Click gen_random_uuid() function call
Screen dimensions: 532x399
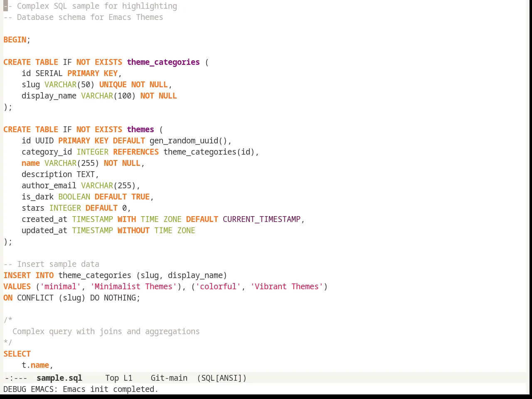pyautogui.click(x=188, y=141)
